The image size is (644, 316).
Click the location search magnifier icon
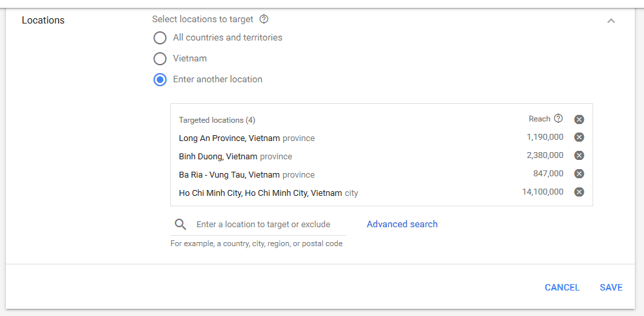180,225
